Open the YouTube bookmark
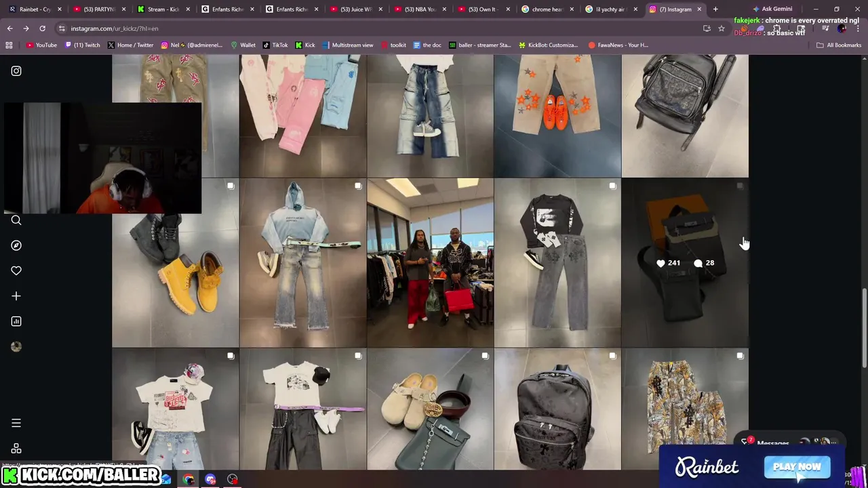 point(42,45)
